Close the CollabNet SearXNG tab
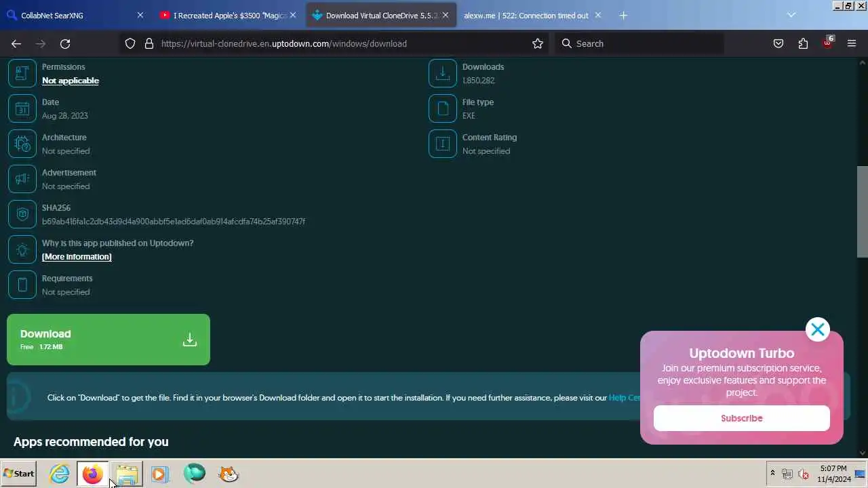The height and width of the screenshot is (488, 868). [140, 15]
